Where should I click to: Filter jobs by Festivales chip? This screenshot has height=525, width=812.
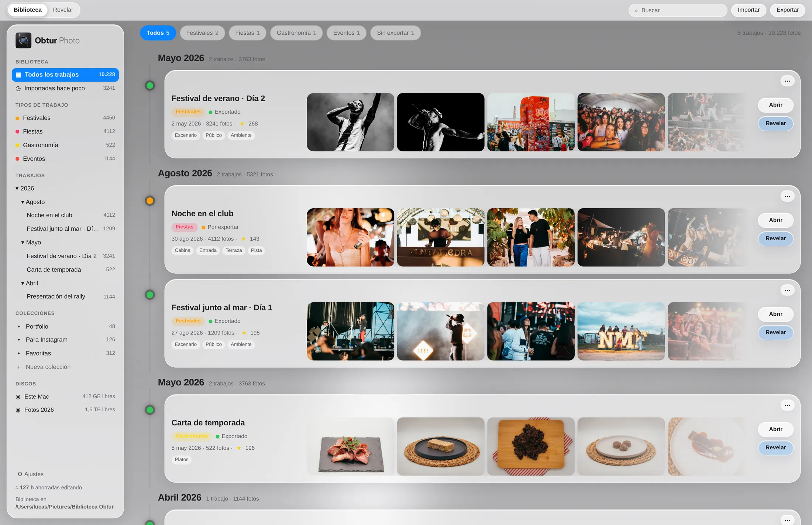click(x=202, y=33)
